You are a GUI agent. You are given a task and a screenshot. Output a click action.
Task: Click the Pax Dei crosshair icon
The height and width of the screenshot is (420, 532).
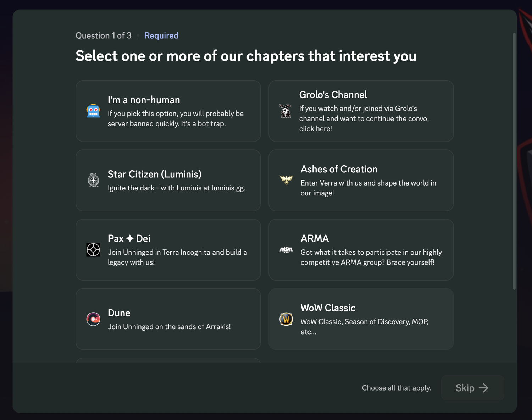[93, 250]
